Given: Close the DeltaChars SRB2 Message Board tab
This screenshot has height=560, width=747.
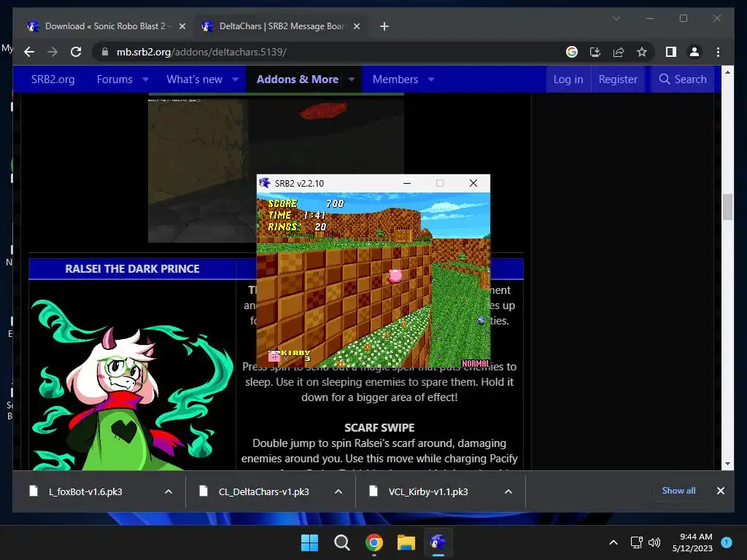Looking at the screenshot, I should tap(356, 26).
